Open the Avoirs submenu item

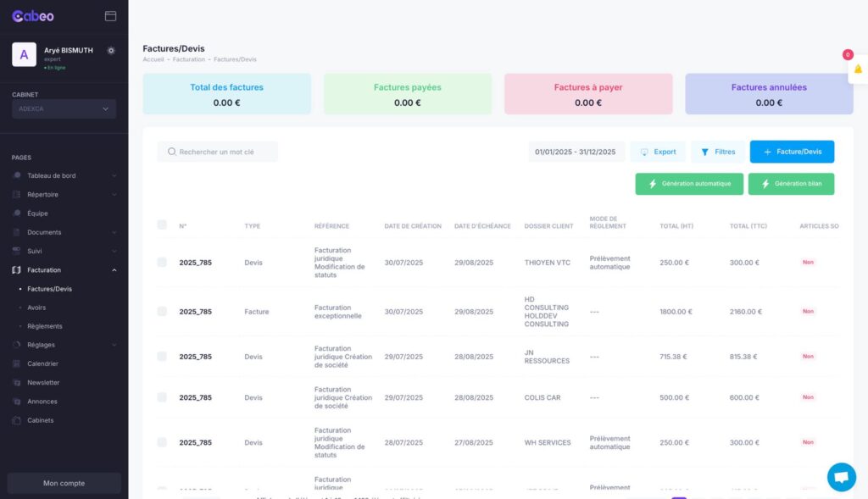[36, 308]
